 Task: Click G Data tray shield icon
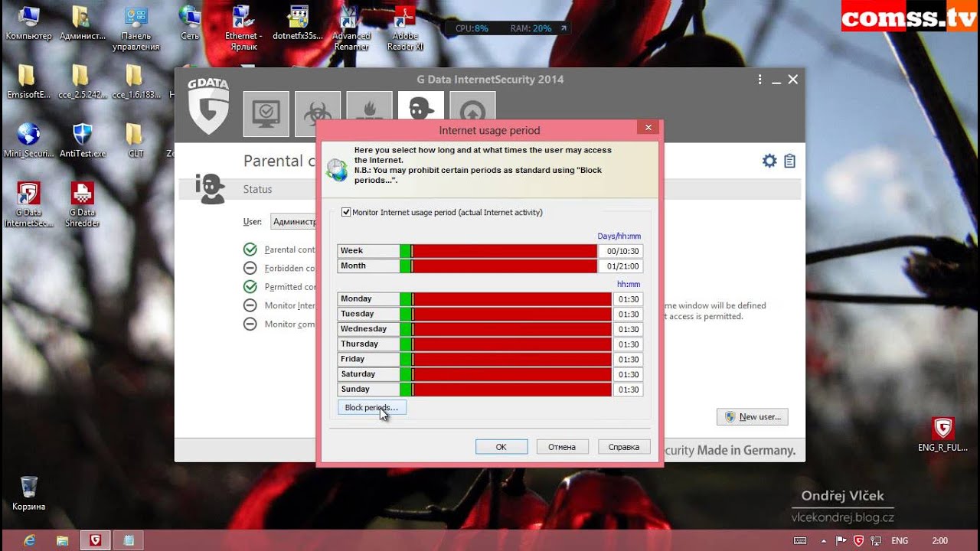pos(858,541)
